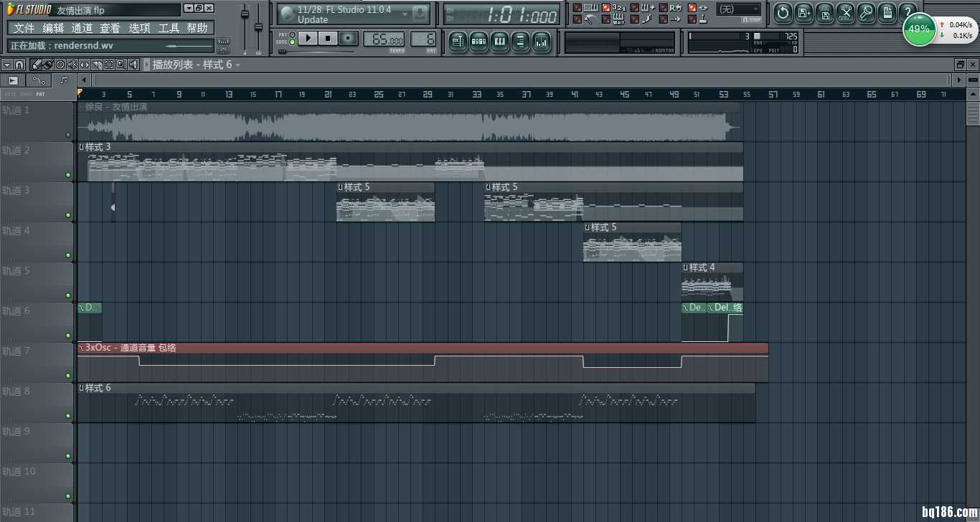Toggle the 3-2-1 recording countdown switch
980x522 pixels.
607,8
